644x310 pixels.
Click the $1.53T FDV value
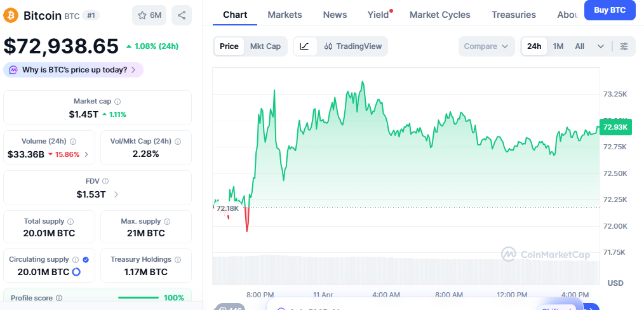tap(91, 194)
